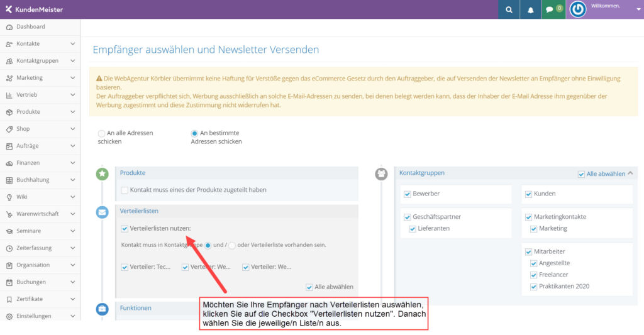The height and width of the screenshot is (335, 644).
Task: Select An alle Adressen schicken radio
Action: click(101, 133)
